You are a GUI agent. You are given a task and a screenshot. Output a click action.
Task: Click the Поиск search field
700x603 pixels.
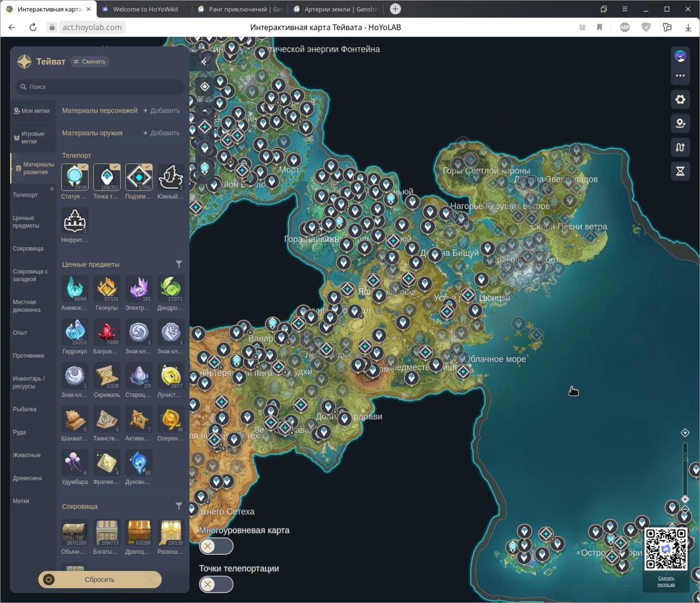point(100,87)
